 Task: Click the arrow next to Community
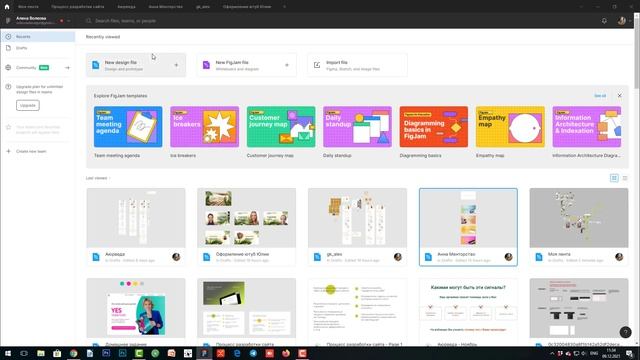point(67,68)
